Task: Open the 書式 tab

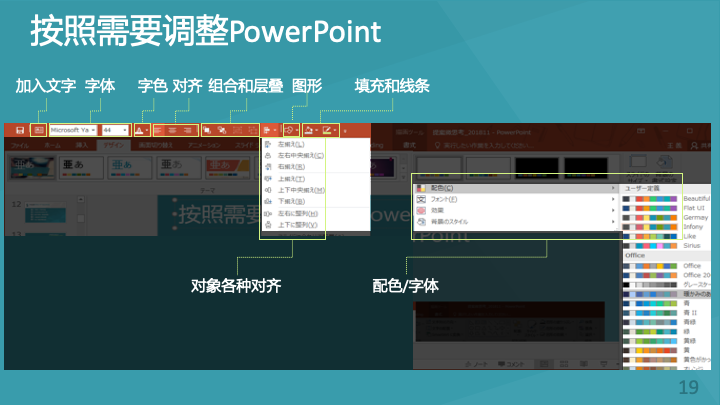Action: coord(409,146)
